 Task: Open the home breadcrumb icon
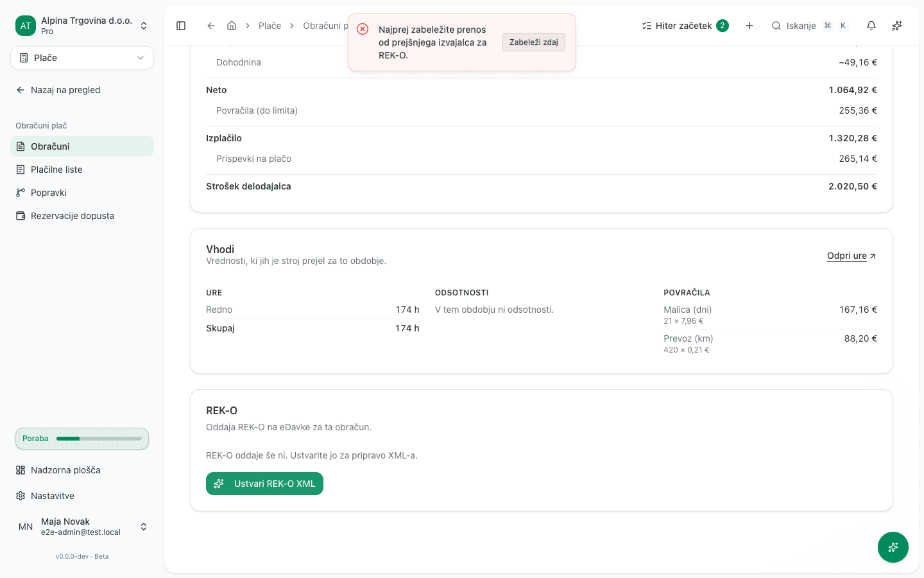point(232,26)
